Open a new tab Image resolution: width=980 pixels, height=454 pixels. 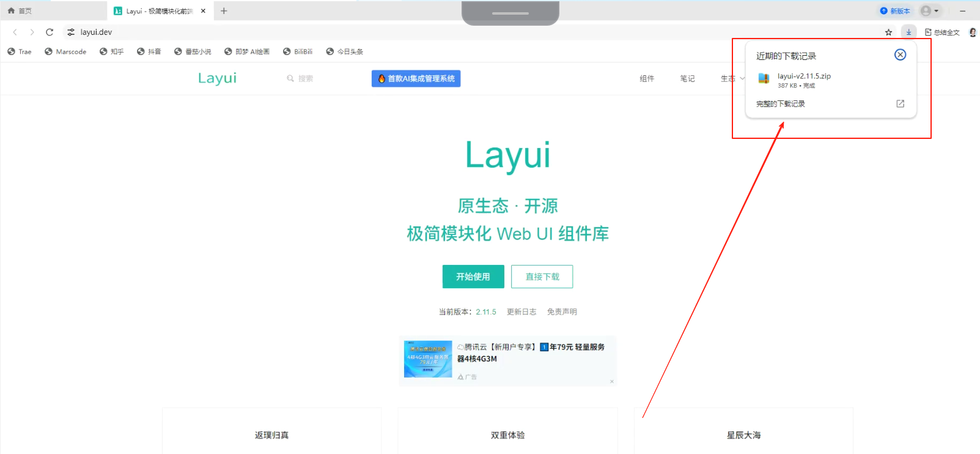[x=224, y=11]
